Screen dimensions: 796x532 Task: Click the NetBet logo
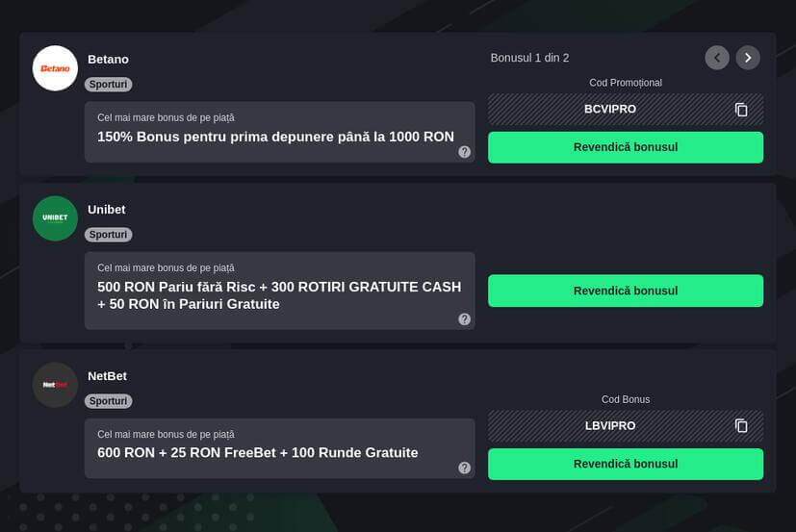(x=55, y=385)
